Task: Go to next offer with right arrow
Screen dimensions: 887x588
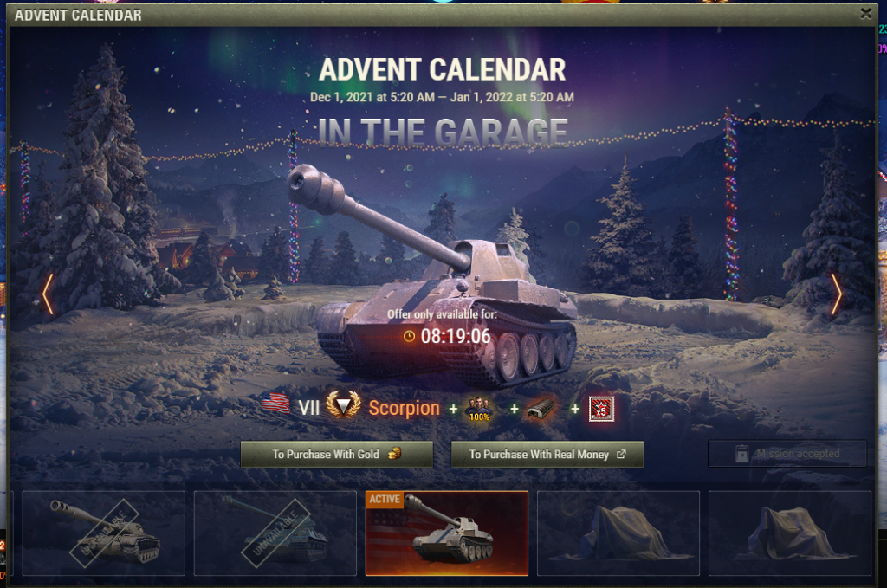Action: pos(836,294)
